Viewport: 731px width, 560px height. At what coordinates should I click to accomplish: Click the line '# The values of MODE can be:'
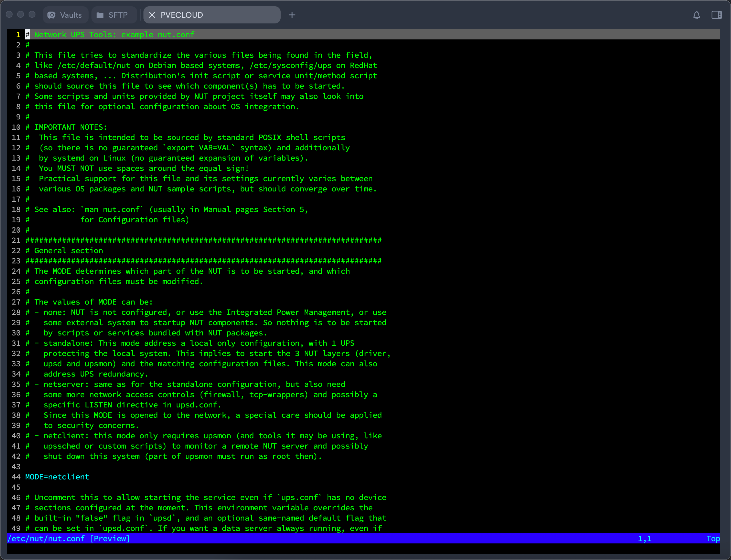[x=89, y=302]
